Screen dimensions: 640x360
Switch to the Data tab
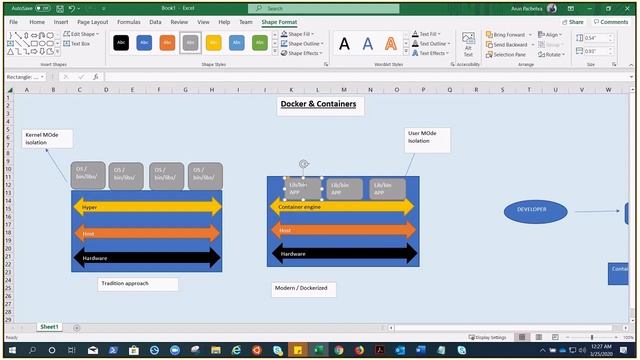(155, 22)
